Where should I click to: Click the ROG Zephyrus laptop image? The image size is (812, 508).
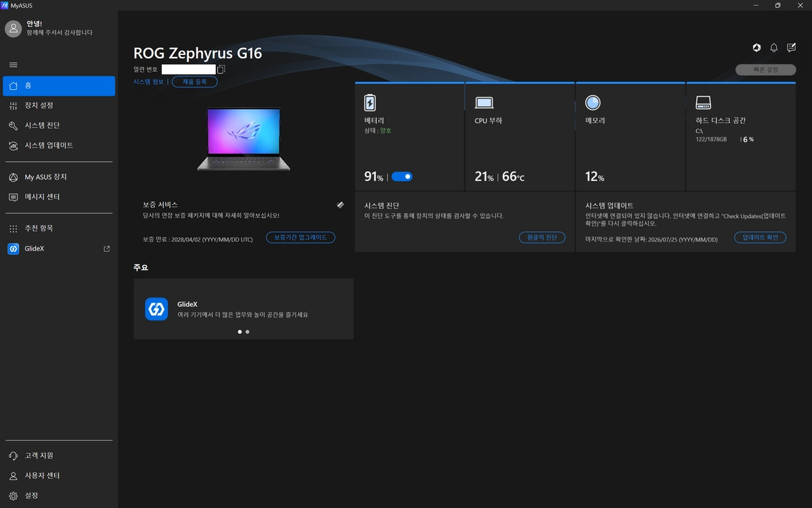(244, 139)
